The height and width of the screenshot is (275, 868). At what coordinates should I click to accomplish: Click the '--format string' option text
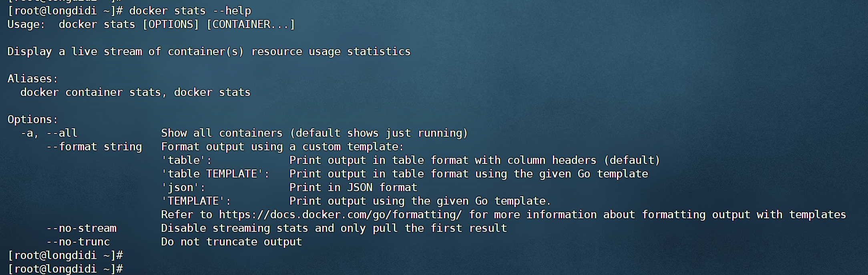pyautogui.click(x=94, y=147)
